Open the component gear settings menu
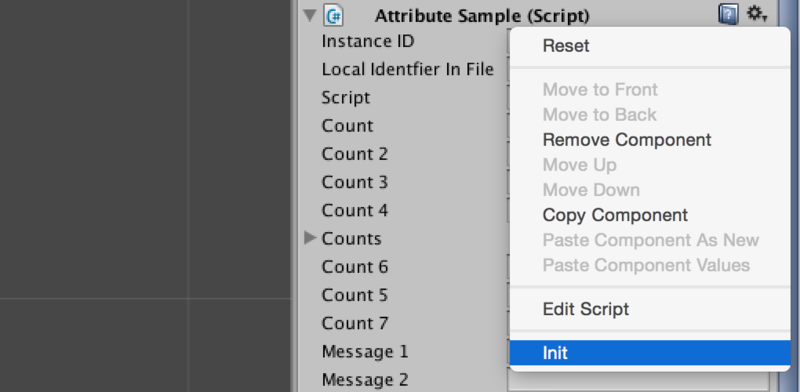 click(757, 14)
